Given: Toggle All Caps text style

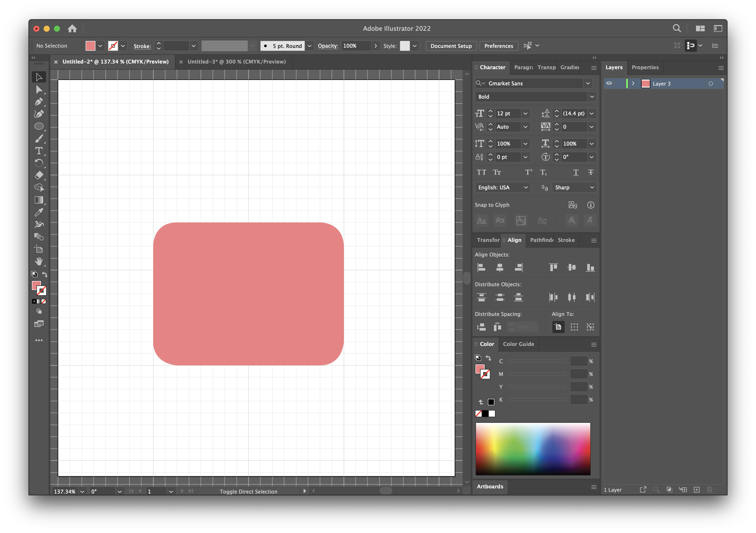Looking at the screenshot, I should coord(481,172).
